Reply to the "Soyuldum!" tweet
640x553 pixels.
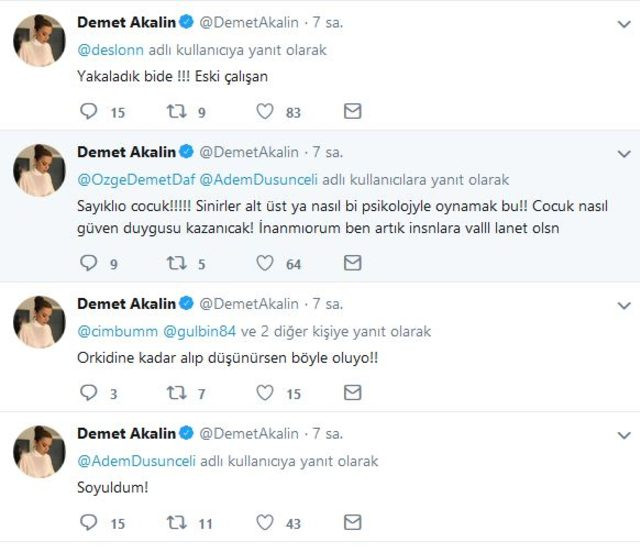point(88,522)
